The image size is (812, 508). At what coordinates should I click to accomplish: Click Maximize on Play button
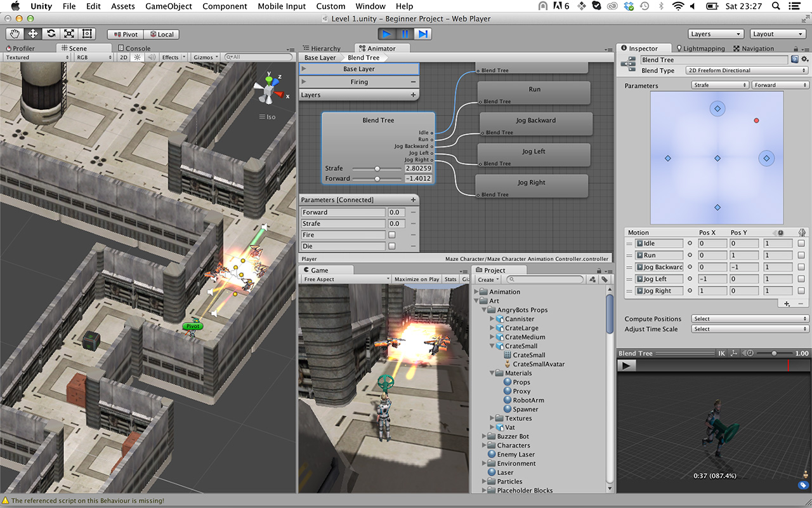coord(416,279)
